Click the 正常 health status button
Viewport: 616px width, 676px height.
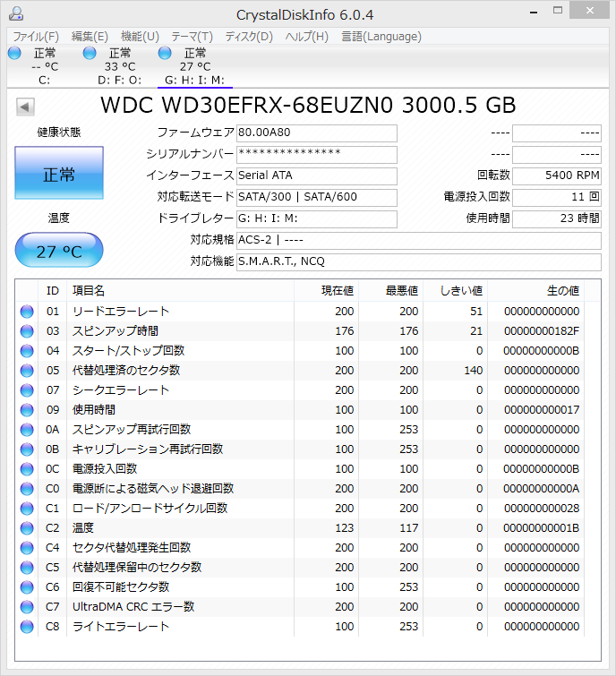pos(59,173)
